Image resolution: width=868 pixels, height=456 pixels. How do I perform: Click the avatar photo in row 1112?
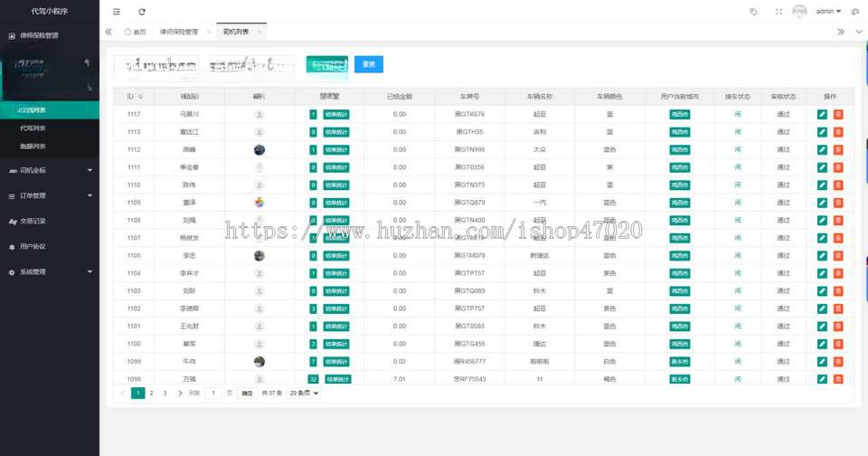point(259,149)
